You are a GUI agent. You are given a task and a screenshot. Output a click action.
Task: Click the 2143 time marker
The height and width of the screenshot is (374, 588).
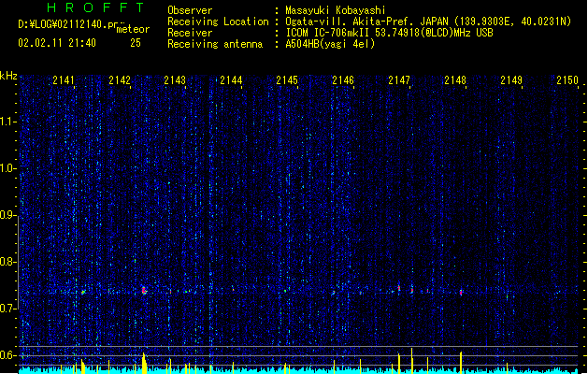pyautogui.click(x=175, y=79)
